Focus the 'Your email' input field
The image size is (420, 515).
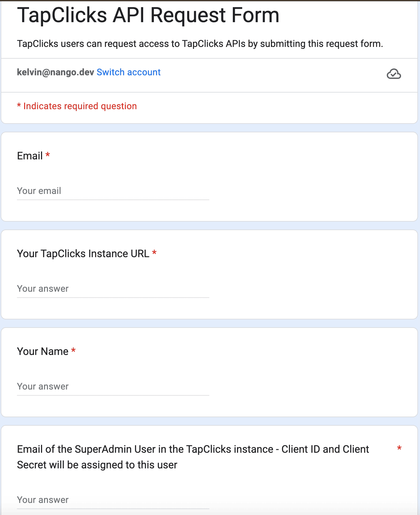[x=113, y=191]
